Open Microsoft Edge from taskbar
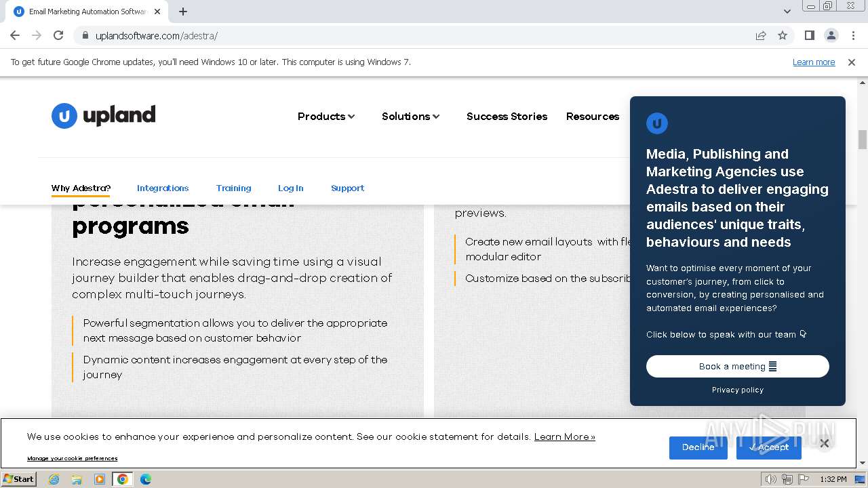 click(x=146, y=479)
